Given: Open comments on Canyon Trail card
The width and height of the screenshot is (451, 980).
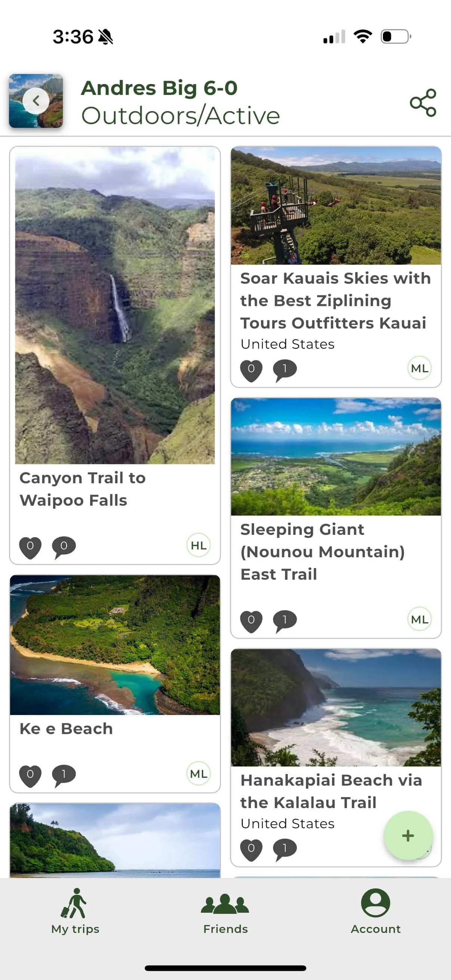Looking at the screenshot, I should [x=64, y=547].
